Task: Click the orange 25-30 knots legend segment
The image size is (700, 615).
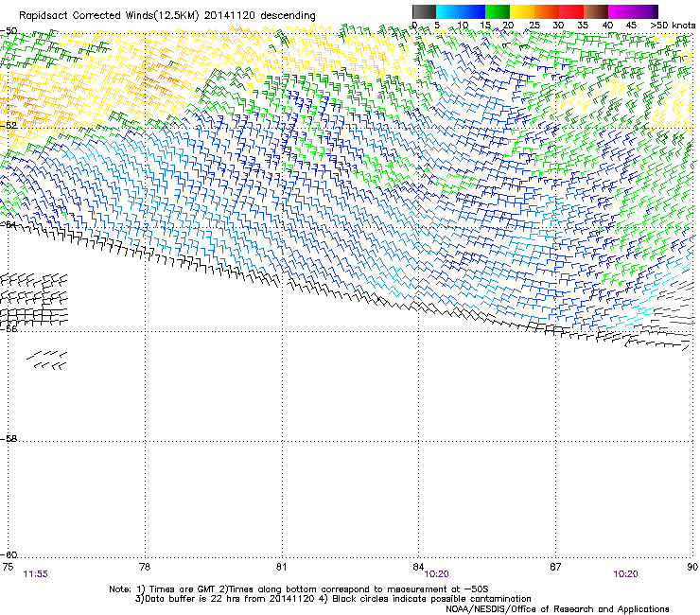Action: pyautogui.click(x=547, y=11)
